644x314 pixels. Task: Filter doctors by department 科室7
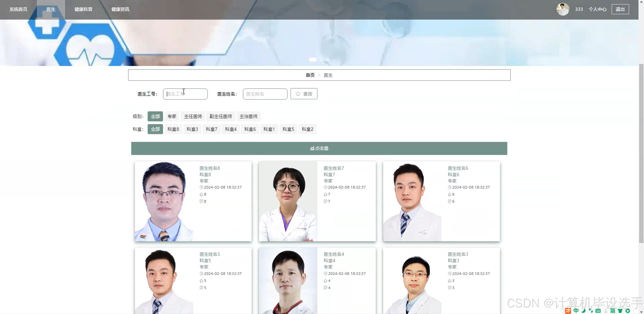point(211,129)
